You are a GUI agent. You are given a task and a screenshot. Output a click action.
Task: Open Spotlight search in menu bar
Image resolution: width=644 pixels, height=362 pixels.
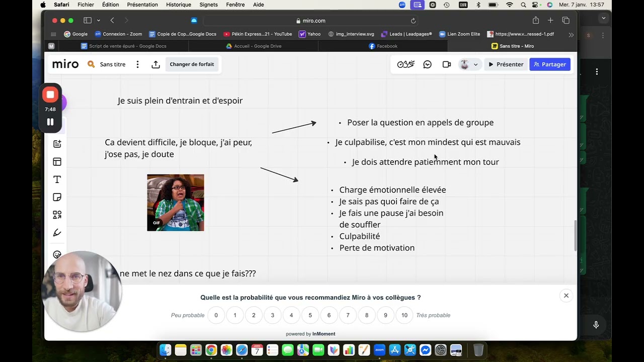[524, 5]
